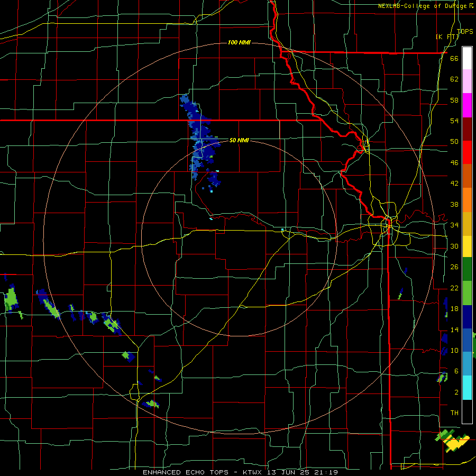Pick the dark orange legend swatch
Viewport: 476px width, 476px height.
pyautogui.click(x=467, y=176)
